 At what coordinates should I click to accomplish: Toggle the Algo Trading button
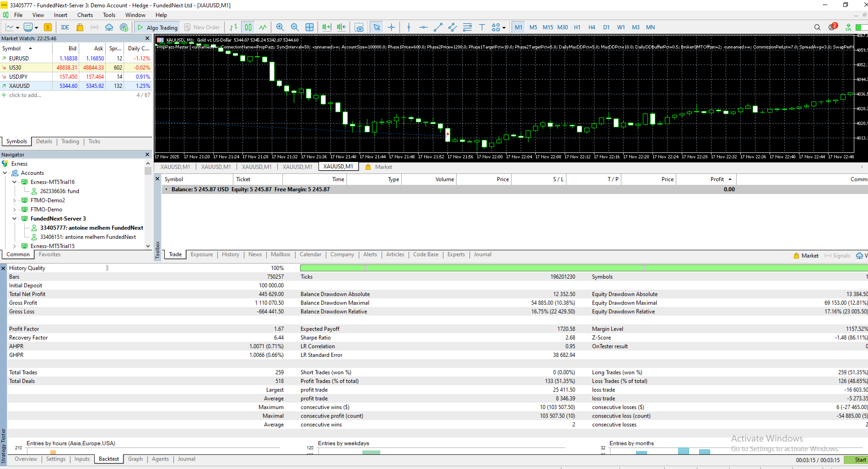(157, 27)
